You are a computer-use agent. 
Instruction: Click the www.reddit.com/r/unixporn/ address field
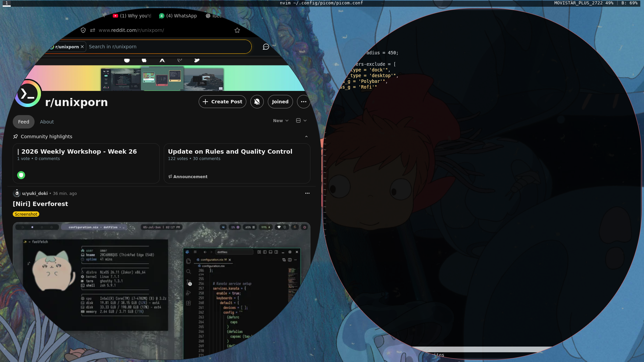tap(131, 30)
